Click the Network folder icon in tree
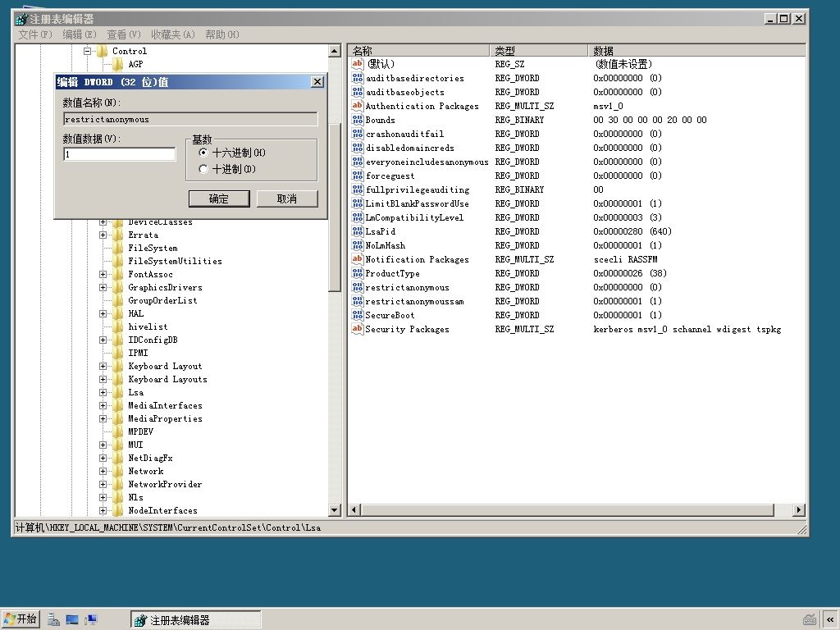 118,471
